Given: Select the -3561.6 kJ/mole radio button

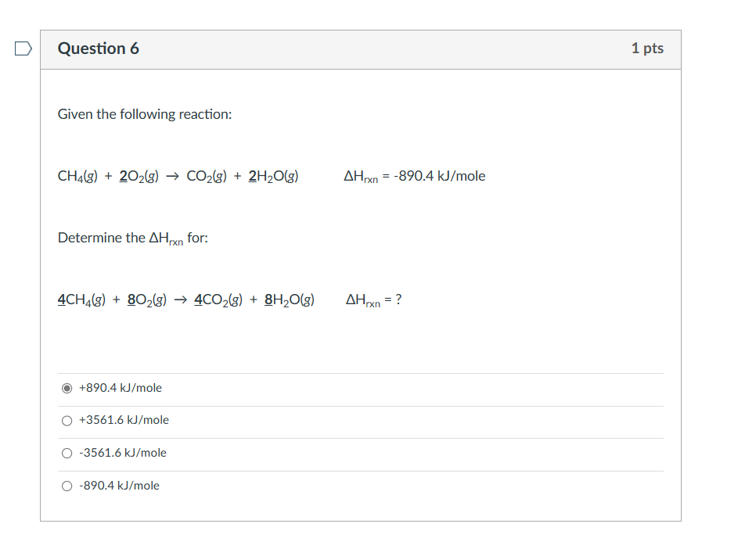Looking at the screenshot, I should pyautogui.click(x=67, y=452).
